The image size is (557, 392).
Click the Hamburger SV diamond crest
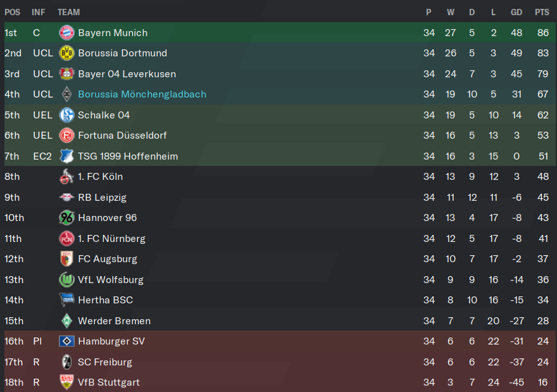(66, 341)
